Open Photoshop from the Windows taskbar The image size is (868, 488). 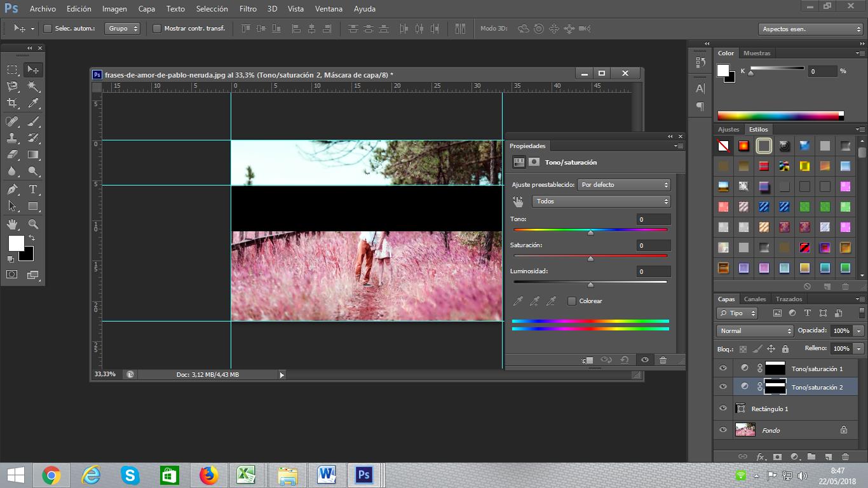coord(363,475)
